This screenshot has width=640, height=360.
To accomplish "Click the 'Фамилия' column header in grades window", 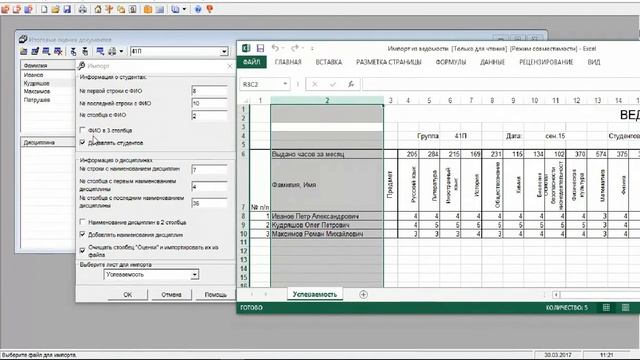I will click(48, 65).
